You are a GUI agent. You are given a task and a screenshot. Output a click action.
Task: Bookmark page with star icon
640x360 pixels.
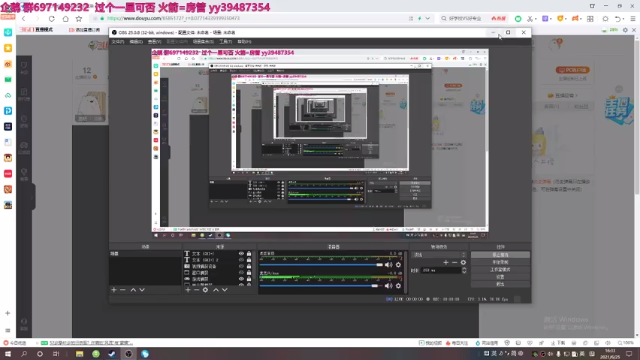(79, 18)
